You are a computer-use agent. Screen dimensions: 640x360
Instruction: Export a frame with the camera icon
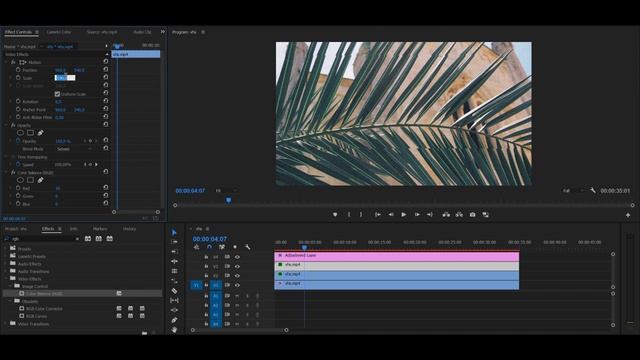point(472,214)
